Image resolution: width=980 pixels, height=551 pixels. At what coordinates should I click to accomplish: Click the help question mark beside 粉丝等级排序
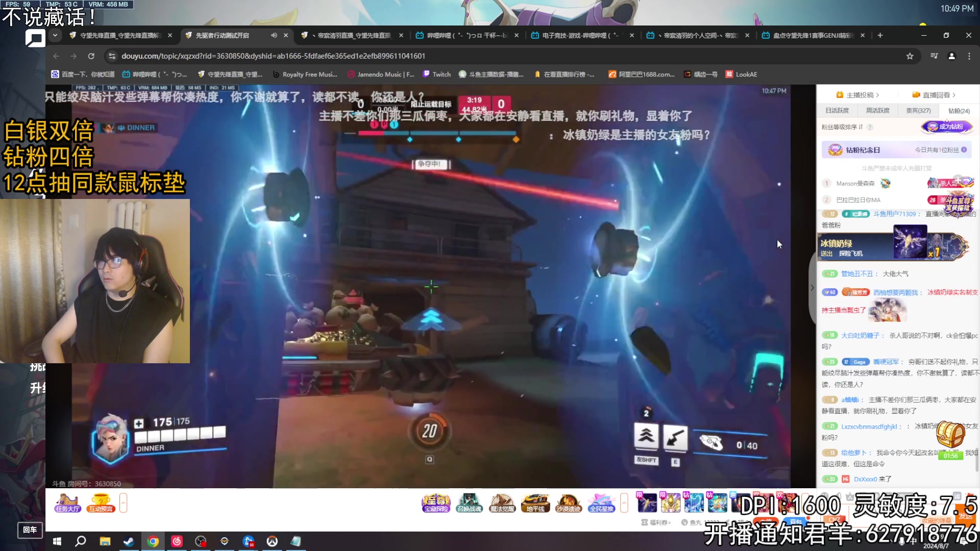pos(870,127)
